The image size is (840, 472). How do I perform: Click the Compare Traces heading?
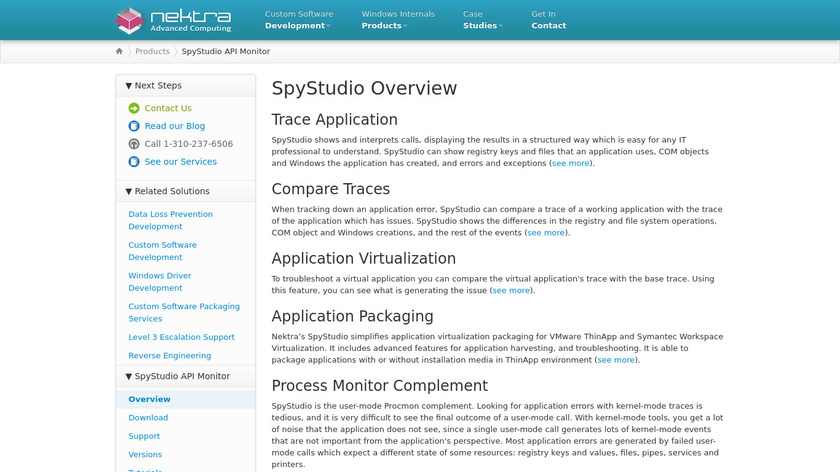point(331,189)
